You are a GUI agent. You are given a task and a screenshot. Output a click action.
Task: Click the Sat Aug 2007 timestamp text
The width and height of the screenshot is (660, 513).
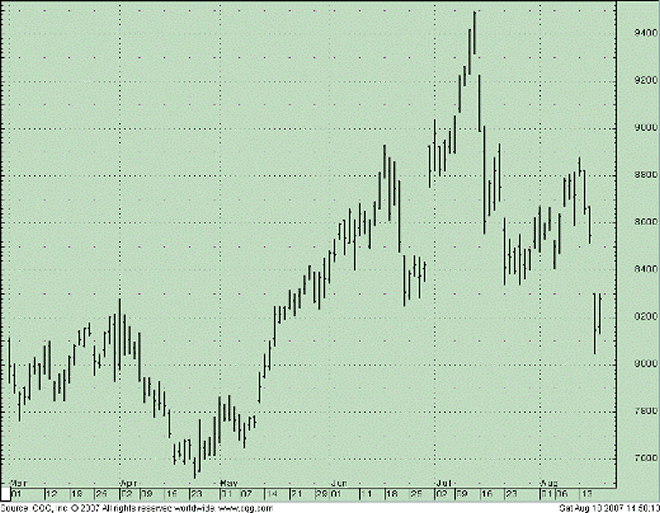tap(609, 508)
